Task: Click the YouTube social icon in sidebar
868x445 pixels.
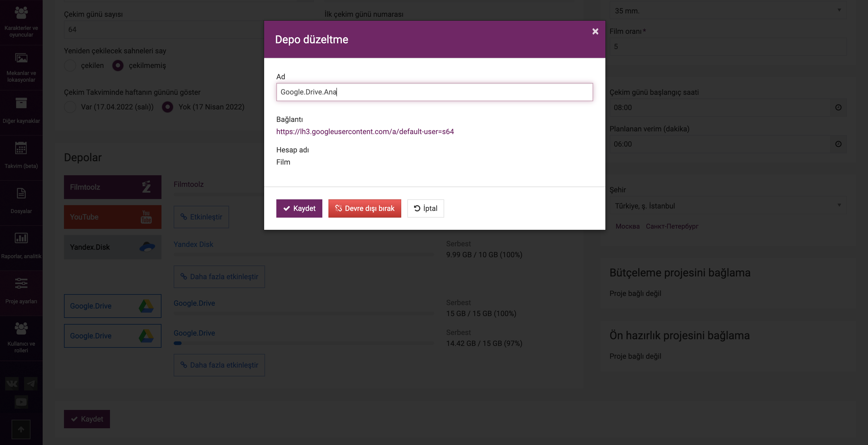Action: 21,402
